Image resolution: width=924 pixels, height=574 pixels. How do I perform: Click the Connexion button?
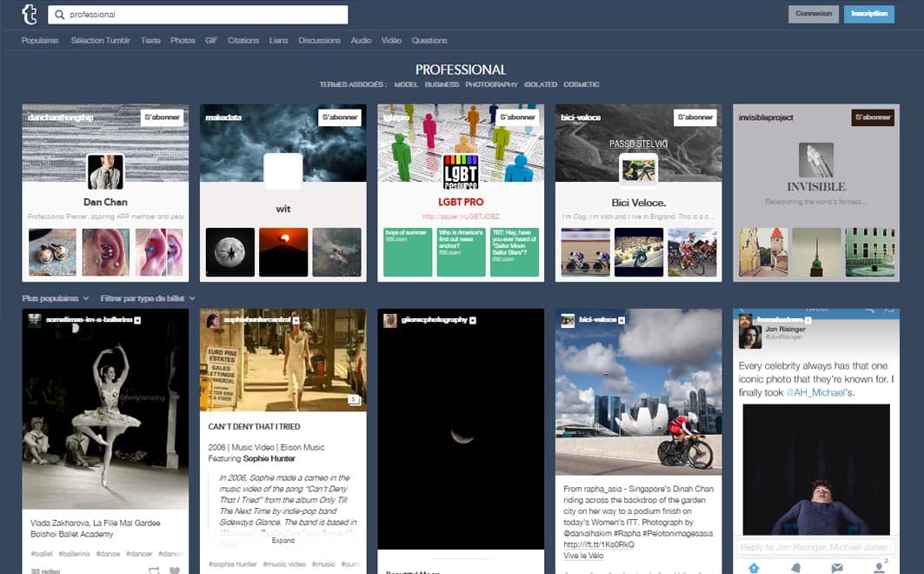814,14
